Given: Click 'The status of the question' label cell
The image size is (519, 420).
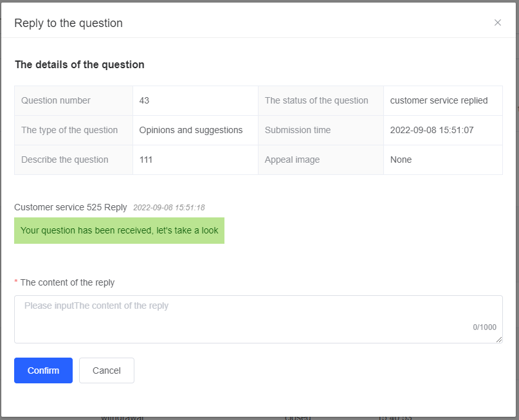Looking at the screenshot, I should click(316, 100).
